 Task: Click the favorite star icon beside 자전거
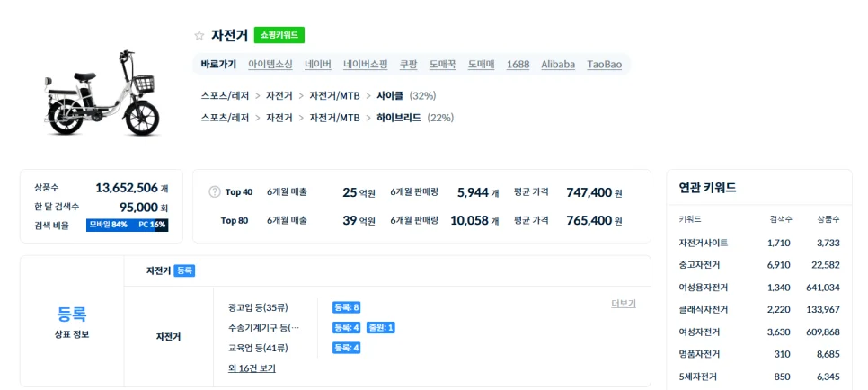click(199, 36)
